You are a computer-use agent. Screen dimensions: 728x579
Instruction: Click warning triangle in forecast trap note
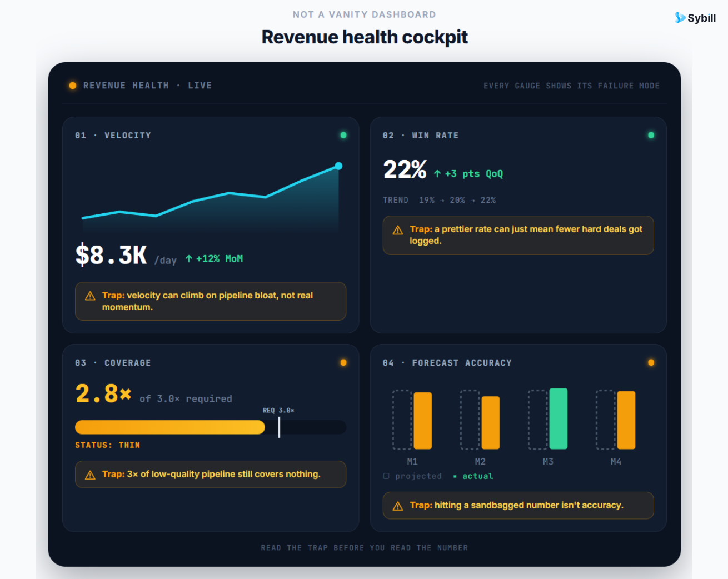click(398, 506)
